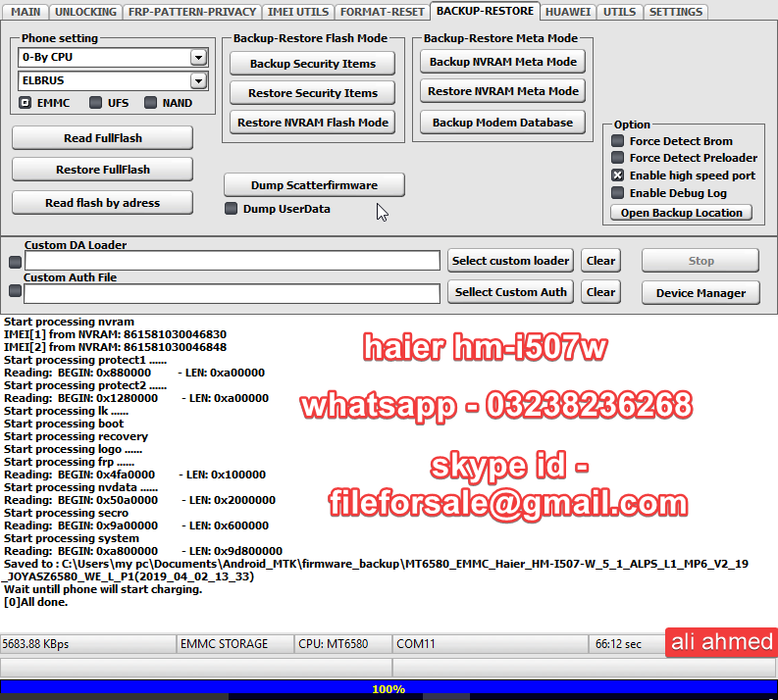Focus the Custom DA Loader path field
Image resolution: width=778 pixels, height=700 pixels.
(233, 261)
